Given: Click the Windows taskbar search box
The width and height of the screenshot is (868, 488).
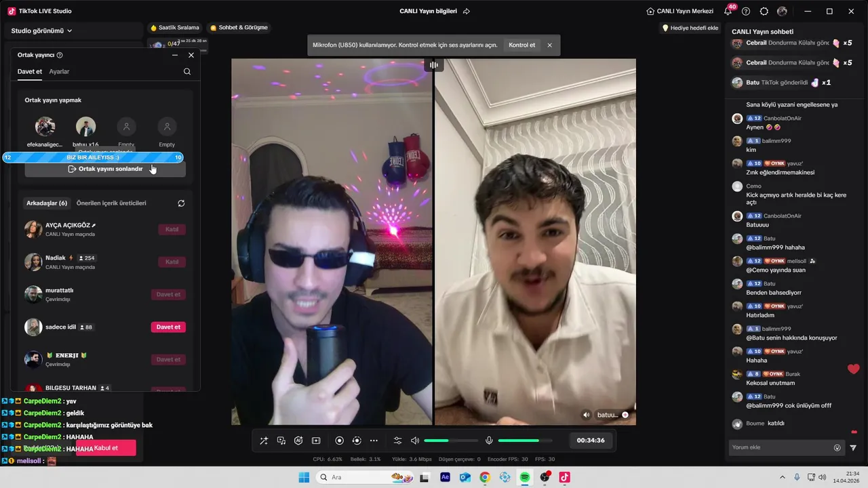Looking at the screenshot, I should [364, 477].
